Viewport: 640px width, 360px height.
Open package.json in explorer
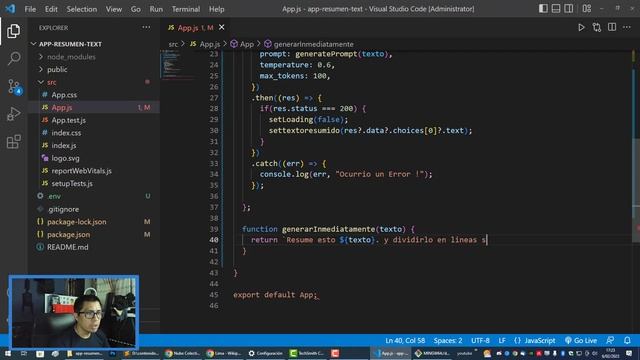[x=94, y=234]
